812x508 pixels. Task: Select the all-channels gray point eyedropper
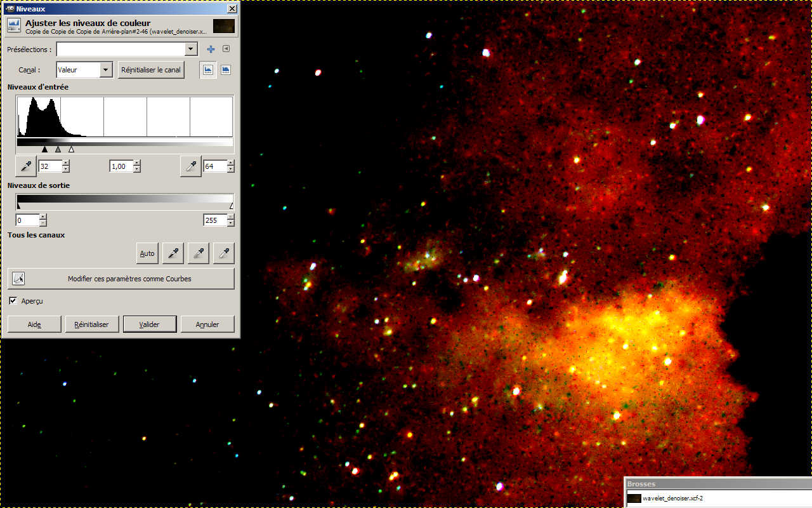(199, 253)
